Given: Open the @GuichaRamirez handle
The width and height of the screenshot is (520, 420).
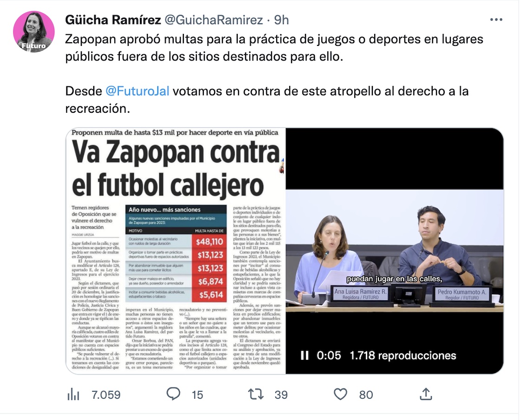Looking at the screenshot, I should pyautogui.click(x=214, y=20).
